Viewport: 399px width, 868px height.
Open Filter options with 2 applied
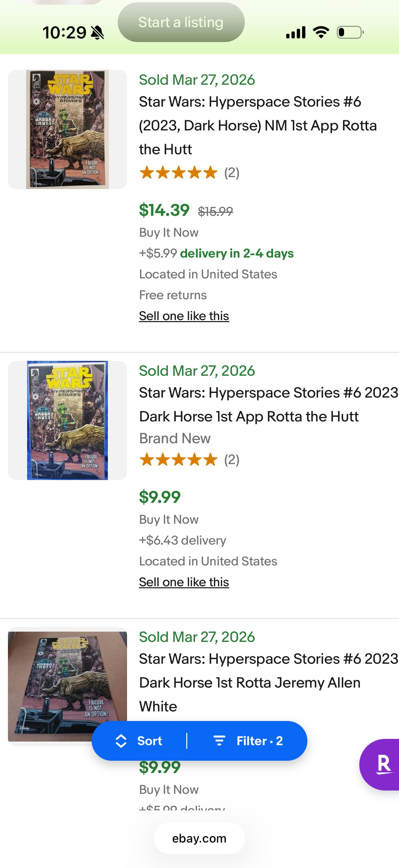(x=259, y=741)
